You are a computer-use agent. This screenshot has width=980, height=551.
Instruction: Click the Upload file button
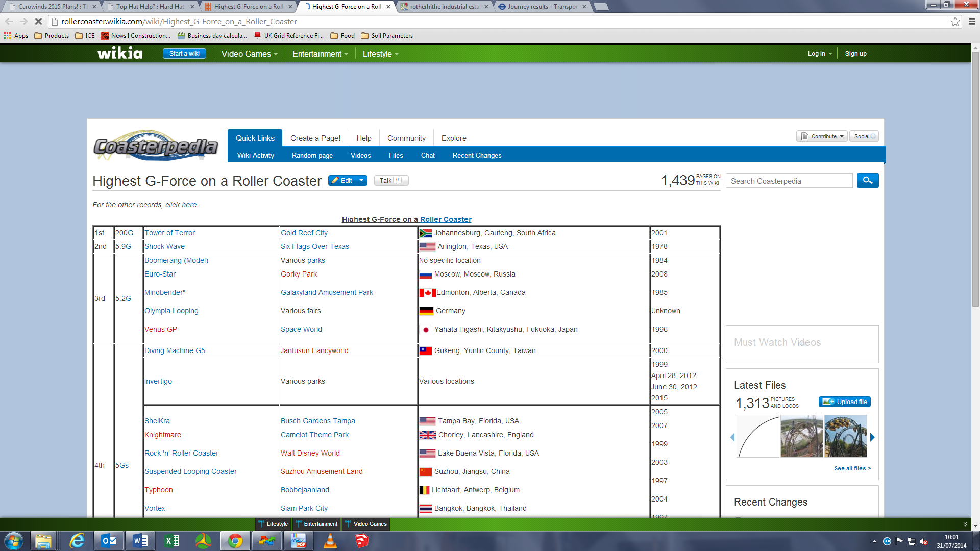point(845,402)
